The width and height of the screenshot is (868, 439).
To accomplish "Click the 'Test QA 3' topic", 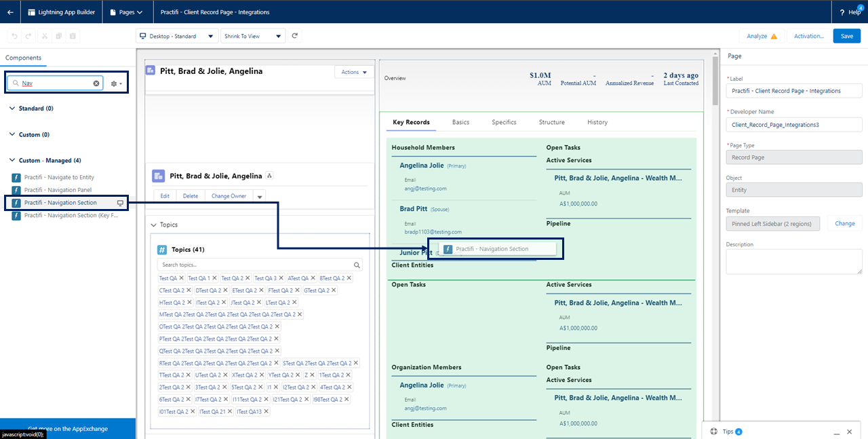I will click(x=265, y=278).
